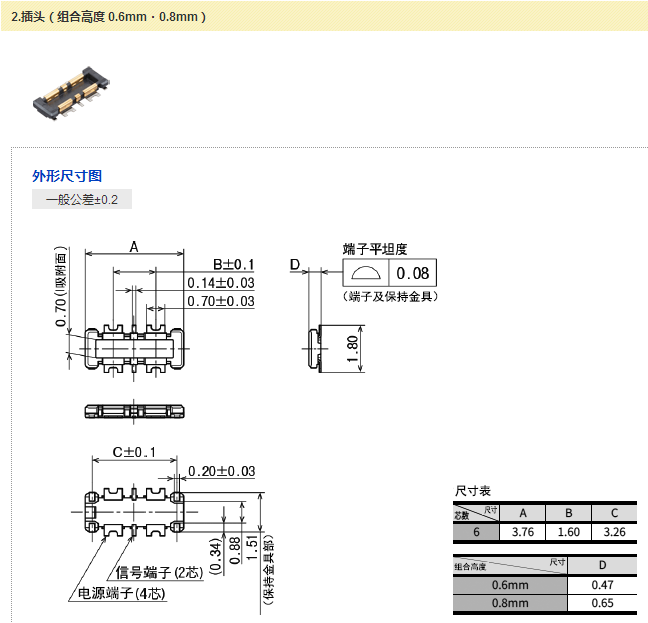
Task: Click the 一般公差±0.2 label
Action: point(81,200)
